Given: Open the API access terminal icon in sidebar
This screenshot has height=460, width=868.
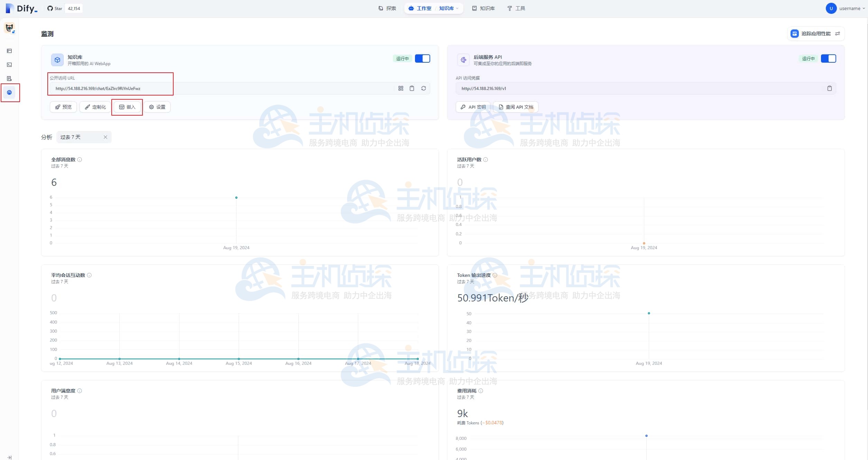Looking at the screenshot, I should tap(9, 65).
